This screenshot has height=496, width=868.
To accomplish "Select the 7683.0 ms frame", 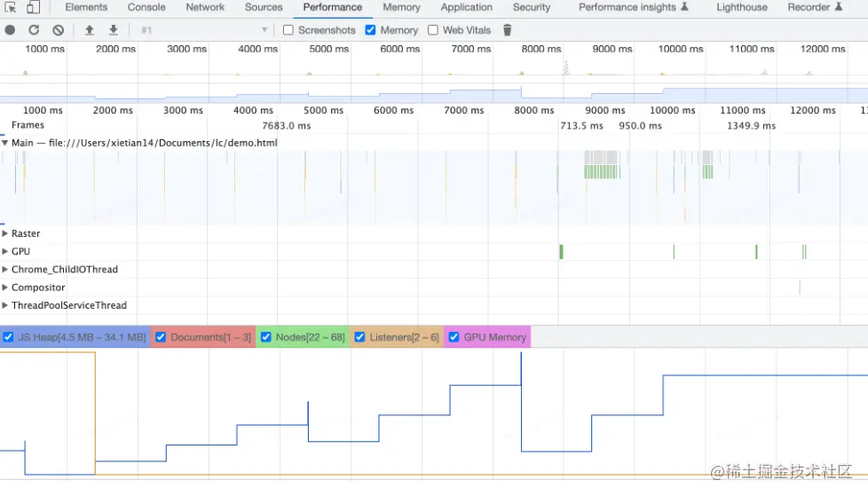I will tap(287, 126).
